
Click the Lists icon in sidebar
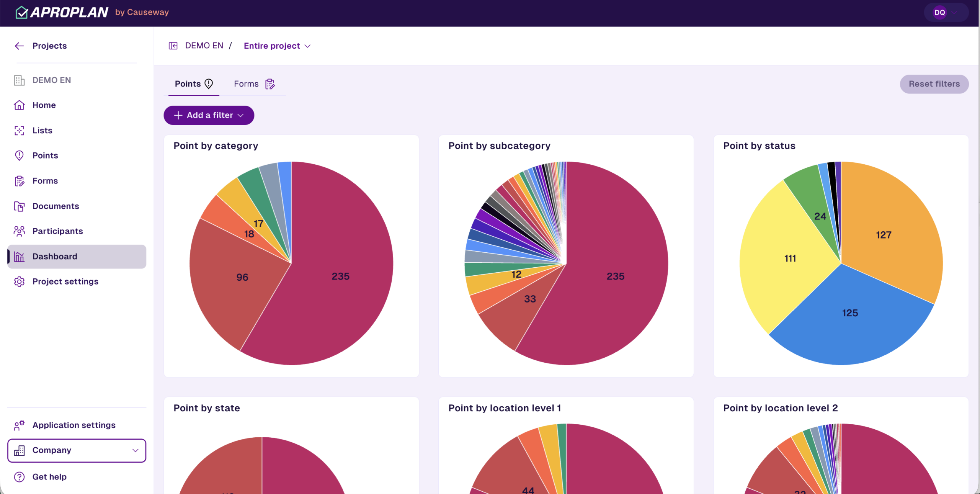[19, 131]
